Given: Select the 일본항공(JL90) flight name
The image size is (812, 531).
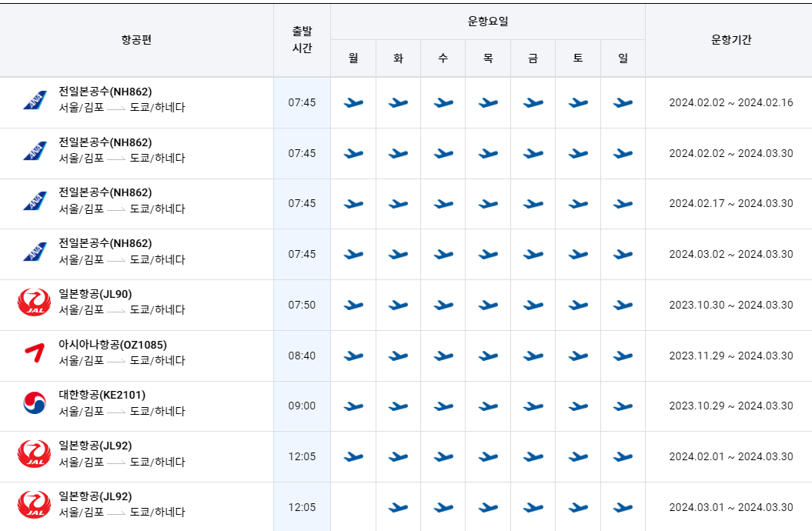Looking at the screenshot, I should [x=95, y=294].
